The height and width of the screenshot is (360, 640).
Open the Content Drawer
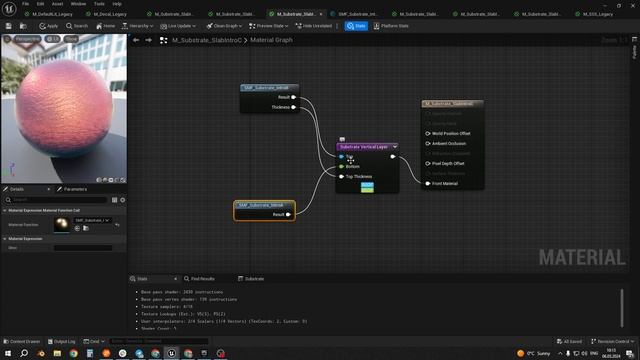tap(22, 341)
